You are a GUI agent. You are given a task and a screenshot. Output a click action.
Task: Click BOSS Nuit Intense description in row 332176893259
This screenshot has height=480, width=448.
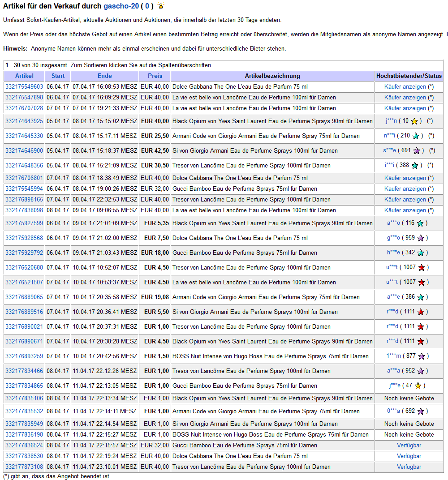coord(271,356)
